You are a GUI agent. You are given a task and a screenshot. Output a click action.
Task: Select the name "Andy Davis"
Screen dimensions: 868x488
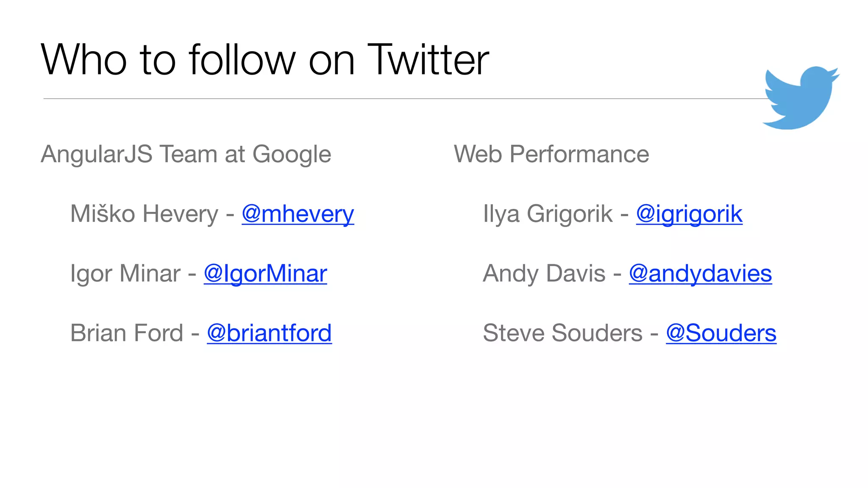tap(544, 274)
